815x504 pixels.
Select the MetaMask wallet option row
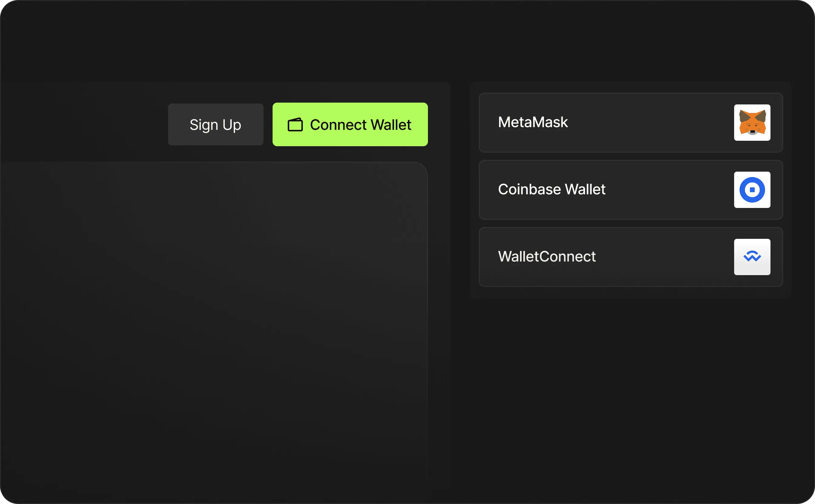click(x=630, y=123)
